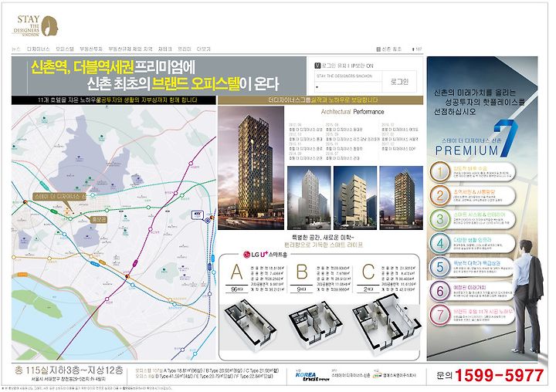Click the number 4 premium circle
This screenshot has height=392, width=556.
tap(440, 243)
